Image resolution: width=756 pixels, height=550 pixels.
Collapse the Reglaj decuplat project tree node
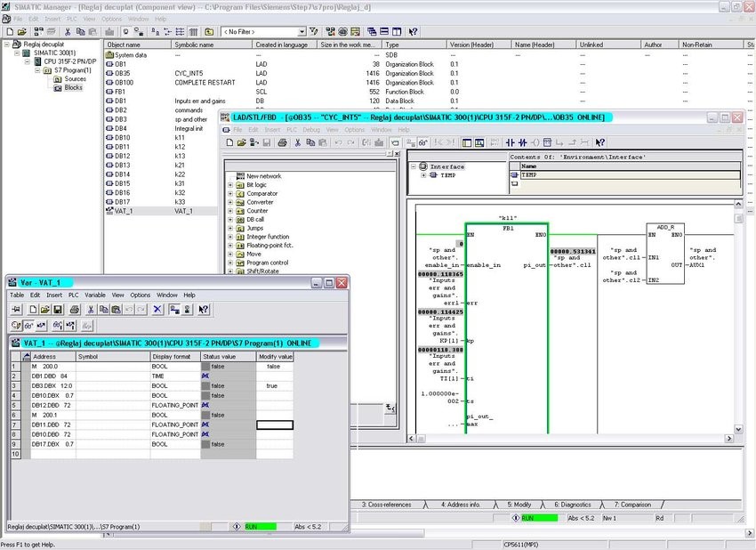[7, 44]
